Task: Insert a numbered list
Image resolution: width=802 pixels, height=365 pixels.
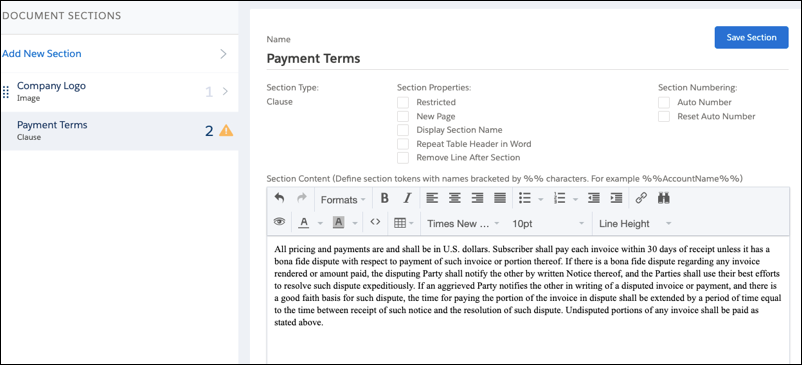Action: click(x=559, y=198)
